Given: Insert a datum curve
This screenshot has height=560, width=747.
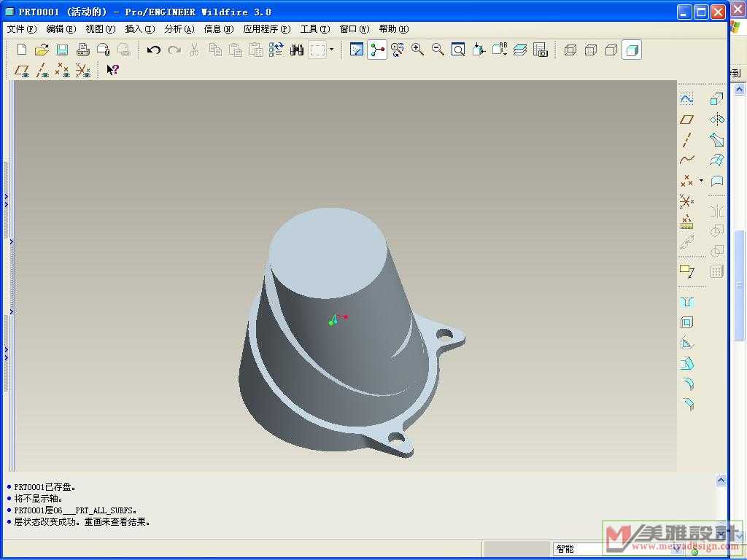Looking at the screenshot, I should pos(686,160).
